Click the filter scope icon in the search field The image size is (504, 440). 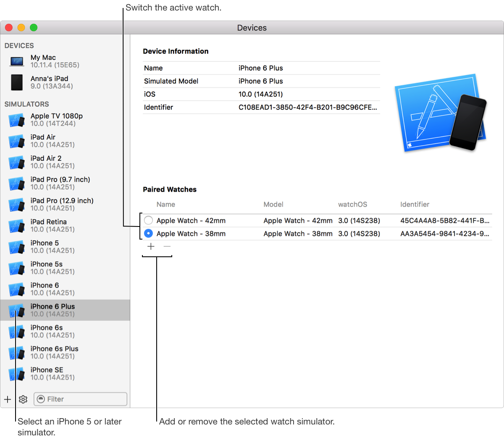pyautogui.click(x=41, y=399)
